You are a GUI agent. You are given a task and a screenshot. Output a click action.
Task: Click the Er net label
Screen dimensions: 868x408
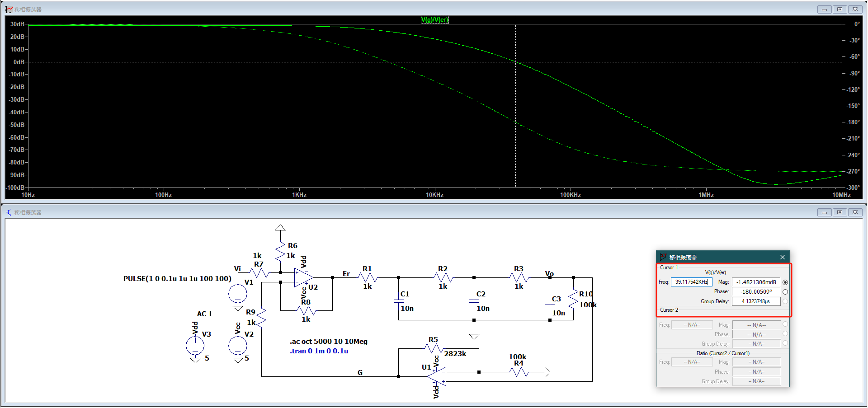[x=346, y=274]
